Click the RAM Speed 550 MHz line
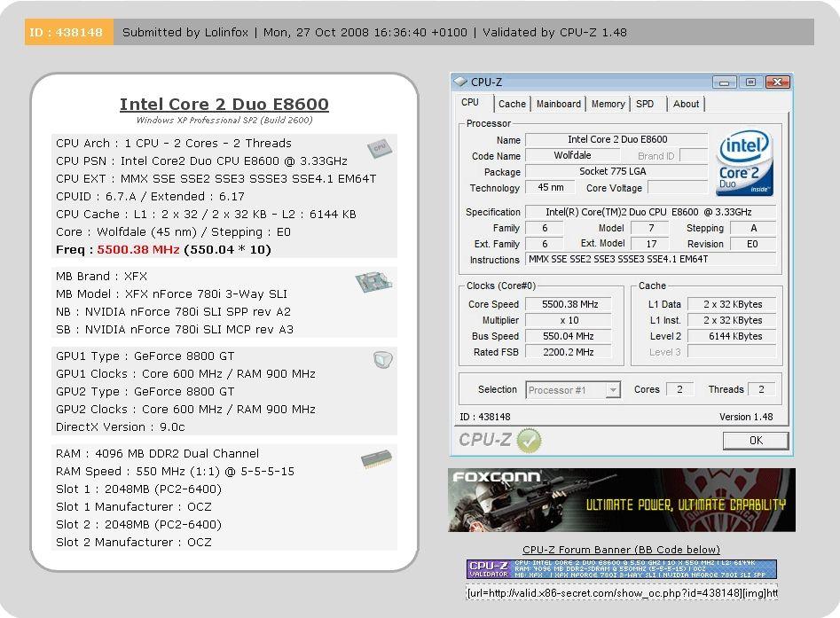This screenshot has width=840, height=618. (175, 472)
